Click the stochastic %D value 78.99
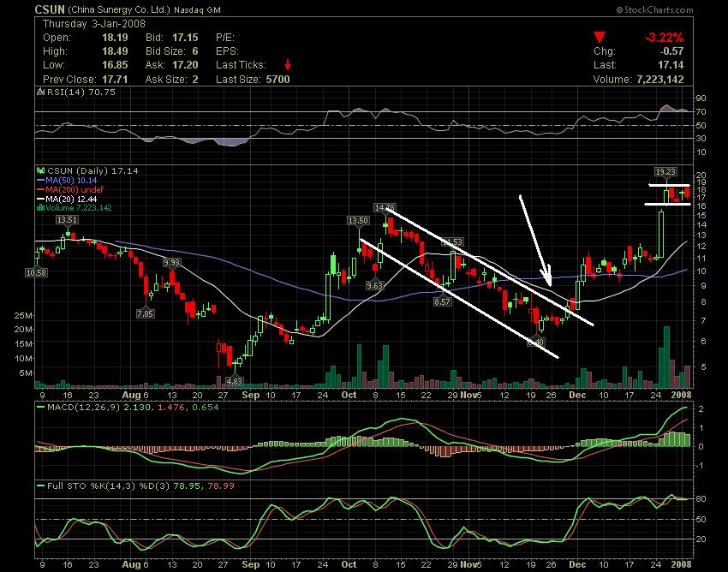This screenshot has width=728, height=572. [223, 486]
